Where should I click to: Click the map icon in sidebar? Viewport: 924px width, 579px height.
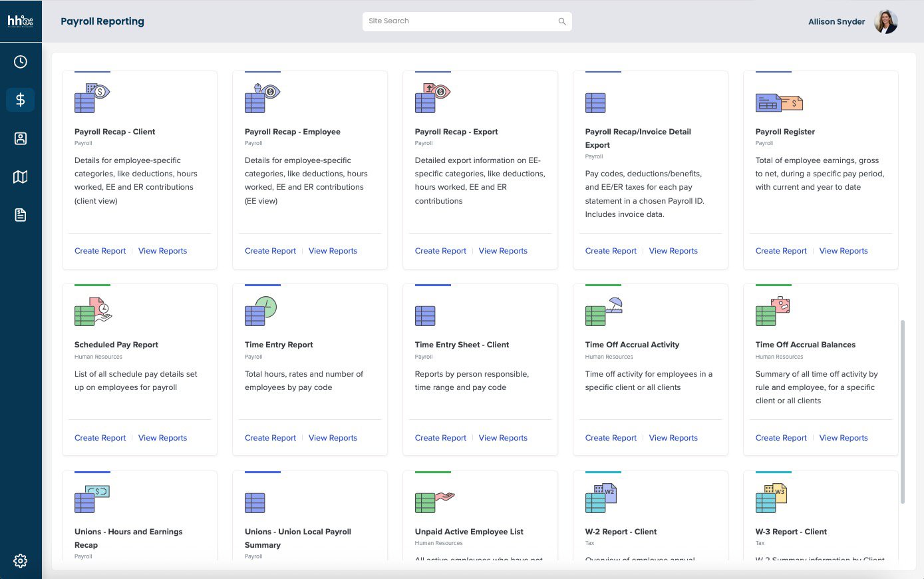[x=21, y=176]
